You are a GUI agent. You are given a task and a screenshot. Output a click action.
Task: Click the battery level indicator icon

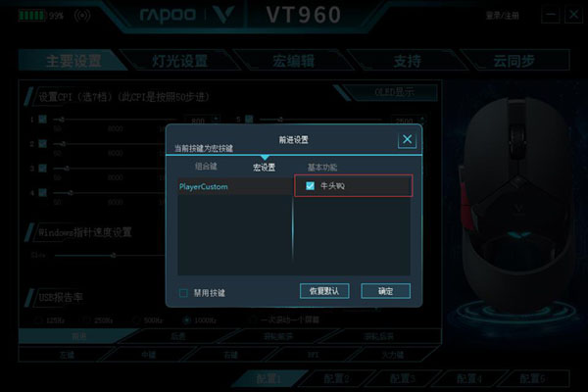32,16
